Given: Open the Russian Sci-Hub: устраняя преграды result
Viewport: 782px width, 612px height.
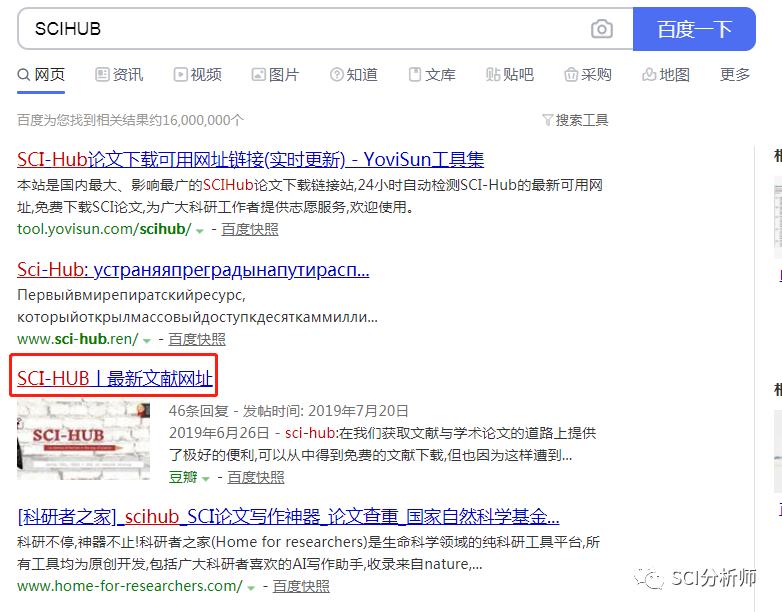Looking at the screenshot, I should point(193,270).
